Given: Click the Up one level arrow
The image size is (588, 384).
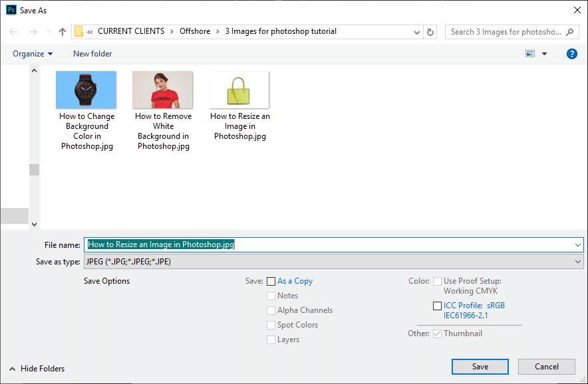Looking at the screenshot, I should [63, 32].
